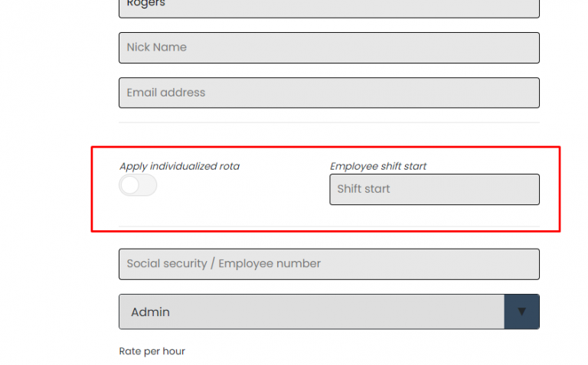Click the Rate per hour label
The height and width of the screenshot is (365, 588).
click(x=152, y=351)
